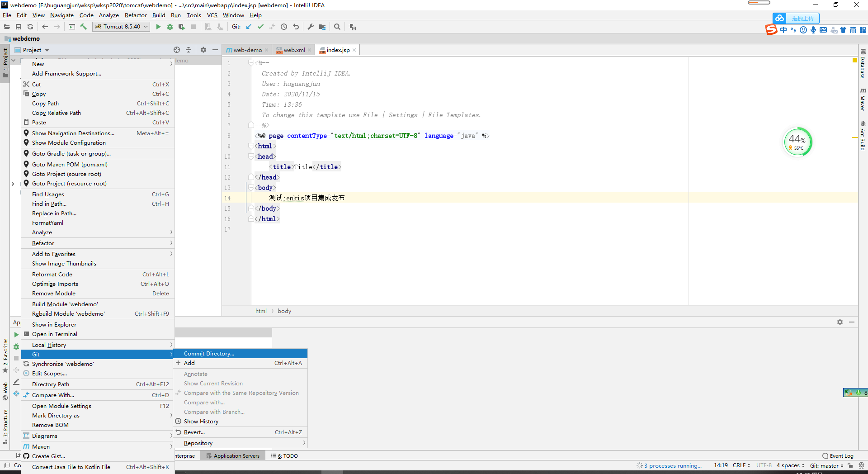Expand the Refactor submenu
Viewport: 868px width, 474px height.
point(98,243)
